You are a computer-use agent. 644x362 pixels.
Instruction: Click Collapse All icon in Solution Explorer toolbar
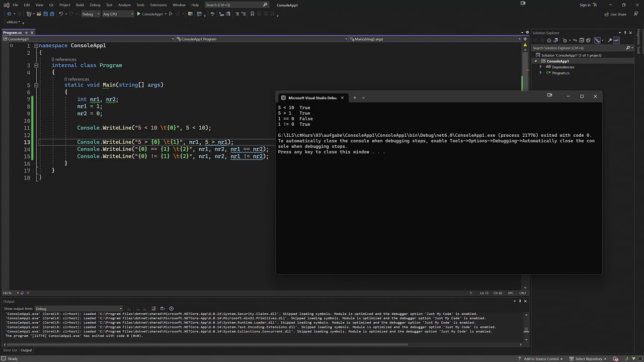coord(582,40)
